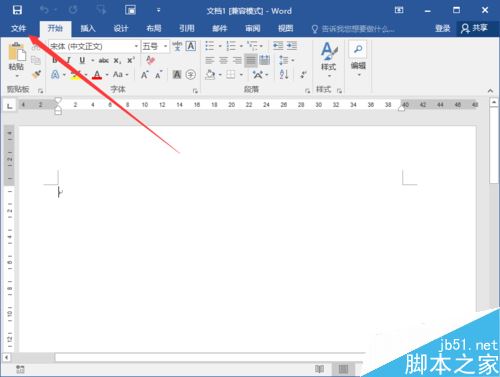This screenshot has width=500, height=377.
Task: Click the 共享 Share button
Action: [475, 28]
